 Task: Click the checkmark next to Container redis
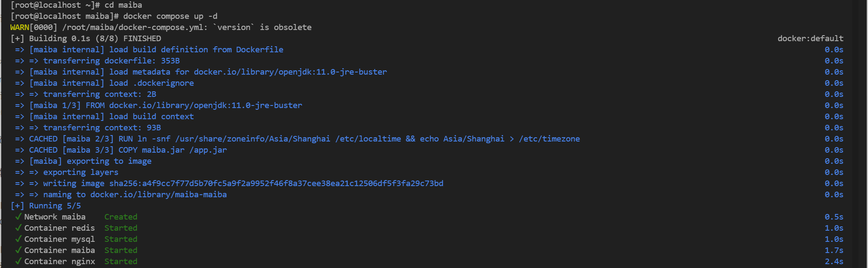[18, 228]
